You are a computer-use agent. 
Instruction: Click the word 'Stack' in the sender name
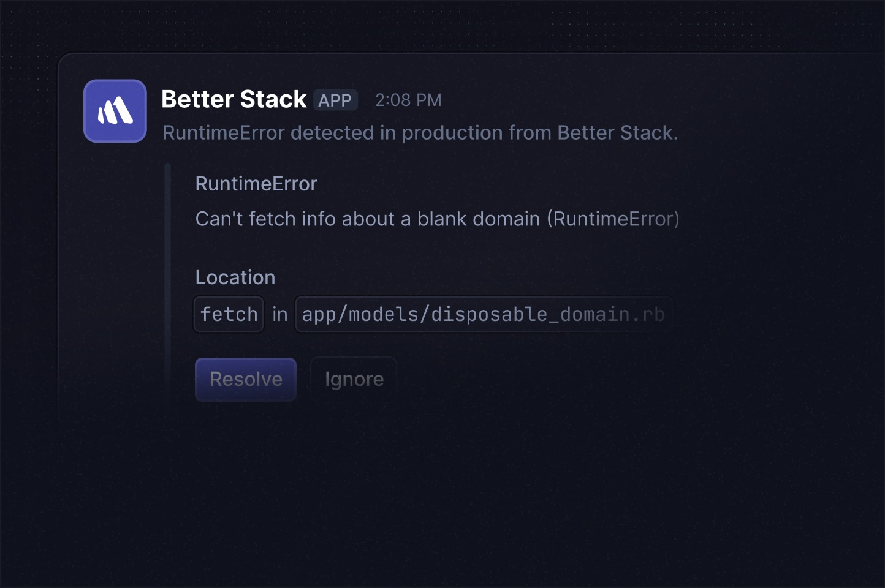[273, 99]
